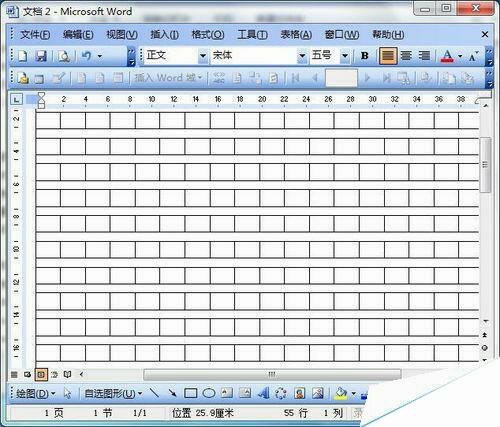Switch to Outline view icon
The height and width of the screenshot is (427, 500).
tap(54, 375)
